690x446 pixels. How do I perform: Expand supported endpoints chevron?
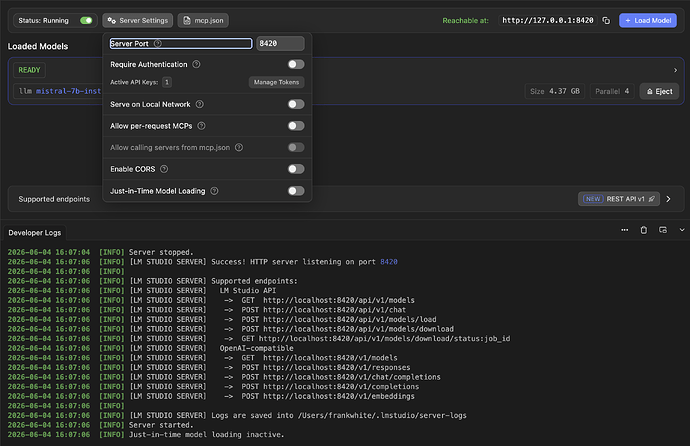point(668,199)
